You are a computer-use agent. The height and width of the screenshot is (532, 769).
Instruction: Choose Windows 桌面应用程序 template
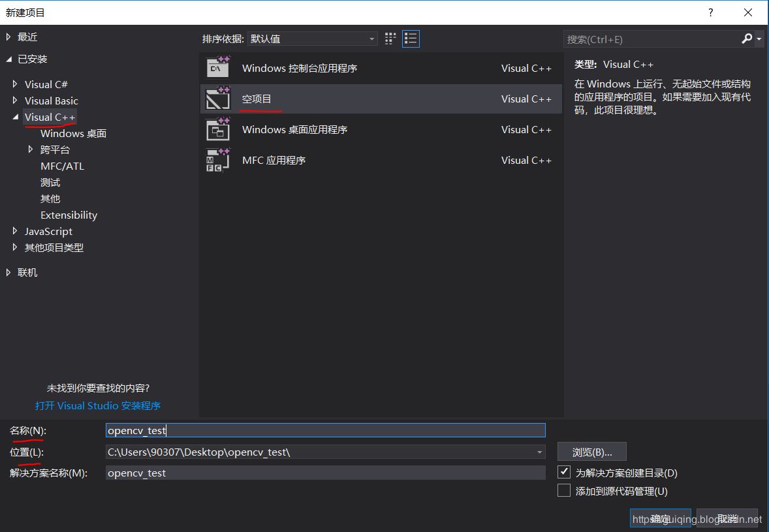click(x=381, y=129)
